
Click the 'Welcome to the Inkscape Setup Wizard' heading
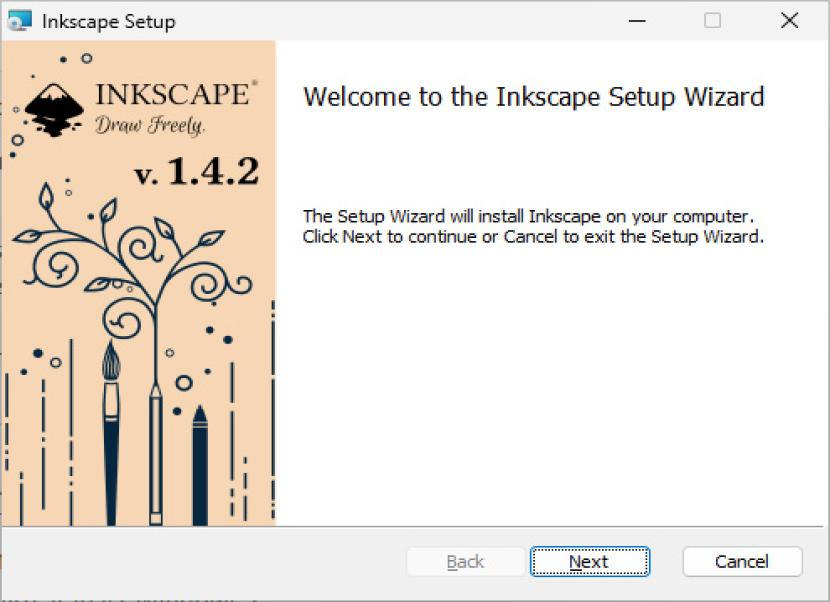point(534,97)
